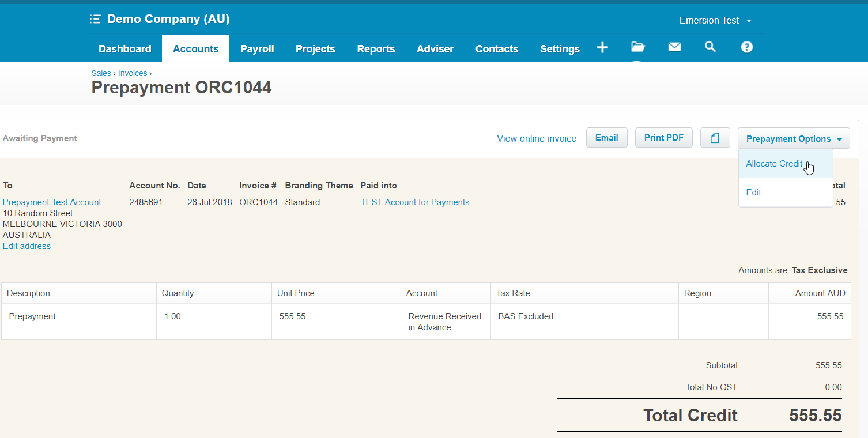Open the Payroll tab
Image resolution: width=868 pixels, height=438 pixels.
pyautogui.click(x=257, y=49)
